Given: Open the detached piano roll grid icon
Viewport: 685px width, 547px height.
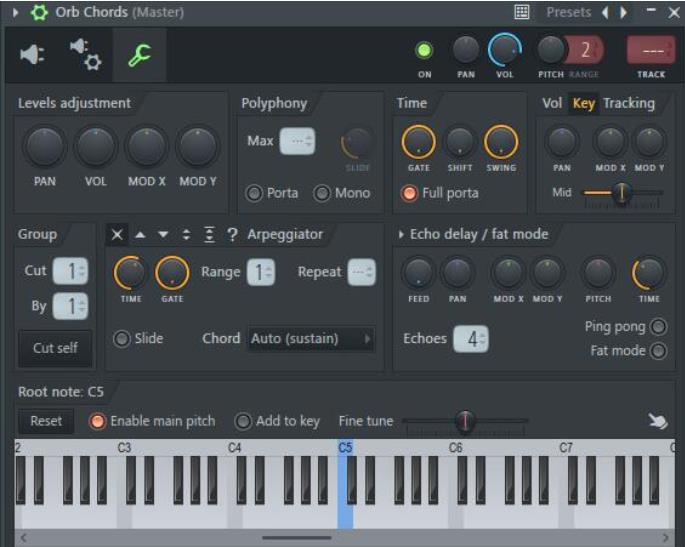Looking at the screenshot, I should (x=522, y=12).
